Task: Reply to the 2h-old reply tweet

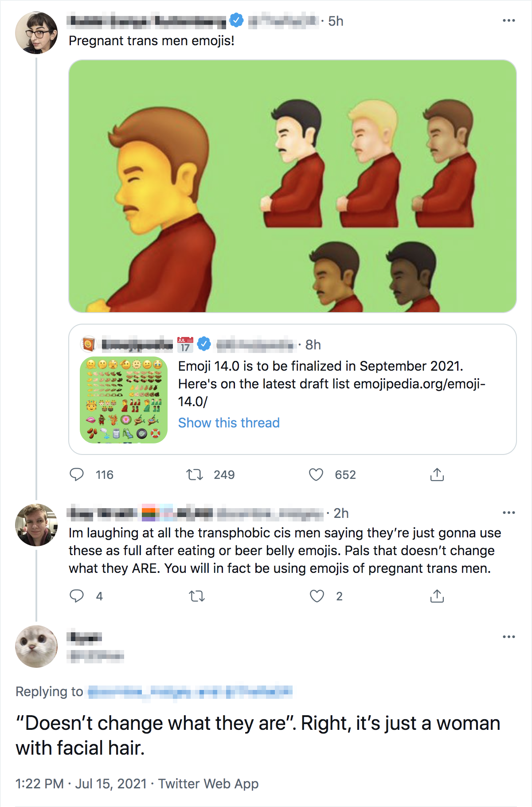Action: coord(77,596)
